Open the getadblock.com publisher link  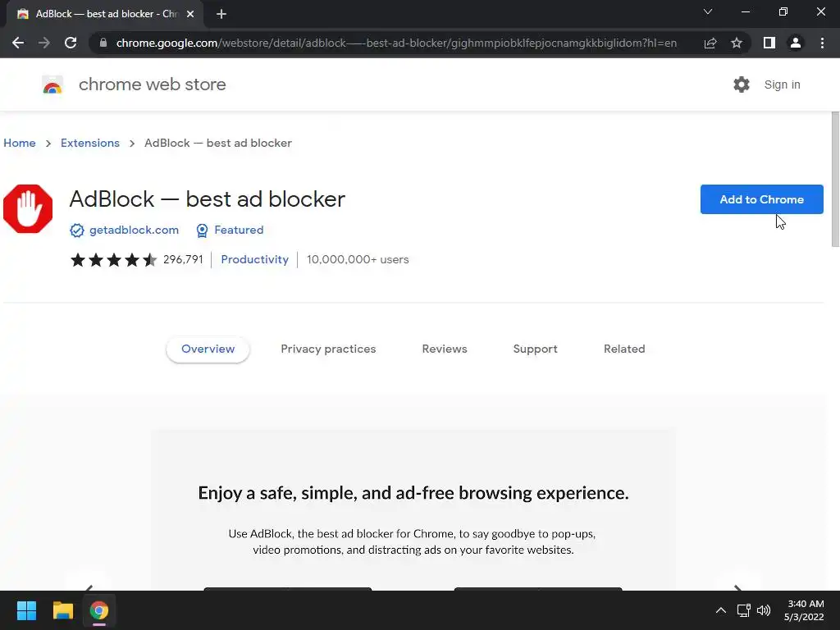[134, 230]
